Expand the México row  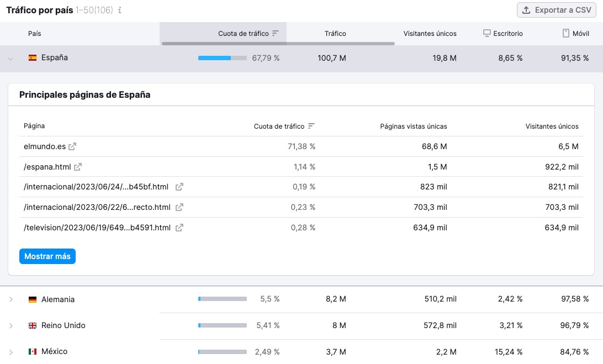[x=10, y=352]
